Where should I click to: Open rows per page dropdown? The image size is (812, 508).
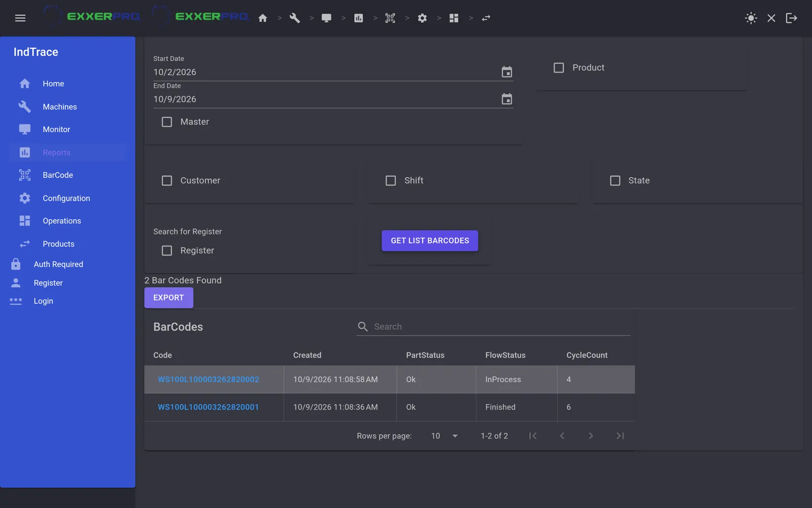click(445, 436)
